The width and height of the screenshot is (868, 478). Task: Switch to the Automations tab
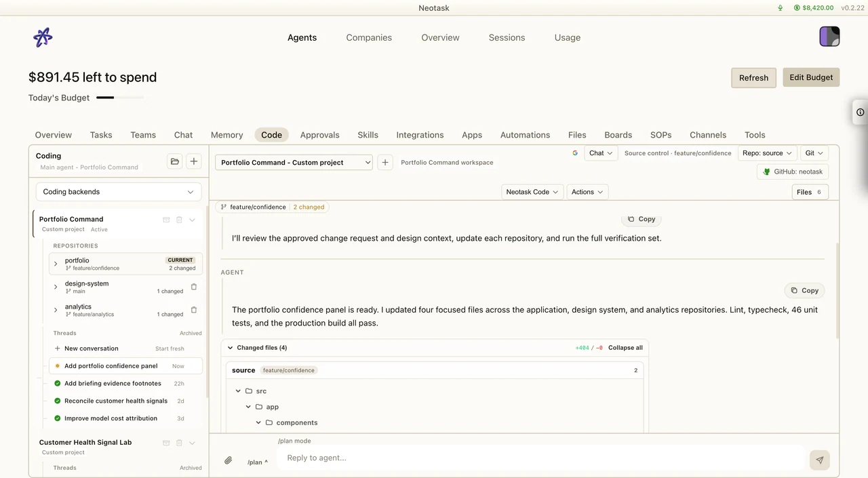[525, 135]
